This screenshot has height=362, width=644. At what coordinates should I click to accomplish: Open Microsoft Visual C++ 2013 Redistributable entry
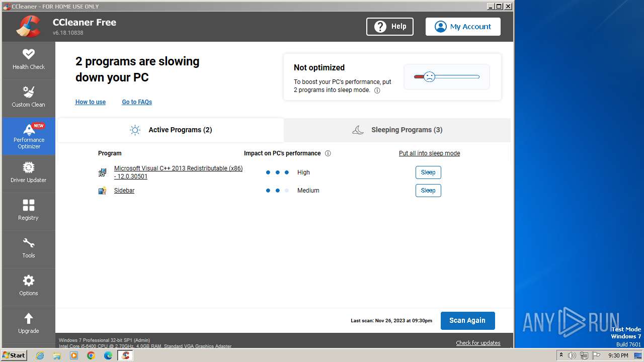pyautogui.click(x=178, y=172)
